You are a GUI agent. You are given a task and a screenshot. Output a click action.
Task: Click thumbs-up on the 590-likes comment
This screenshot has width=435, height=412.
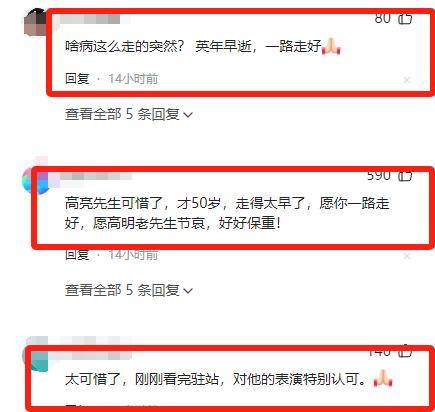point(405,176)
